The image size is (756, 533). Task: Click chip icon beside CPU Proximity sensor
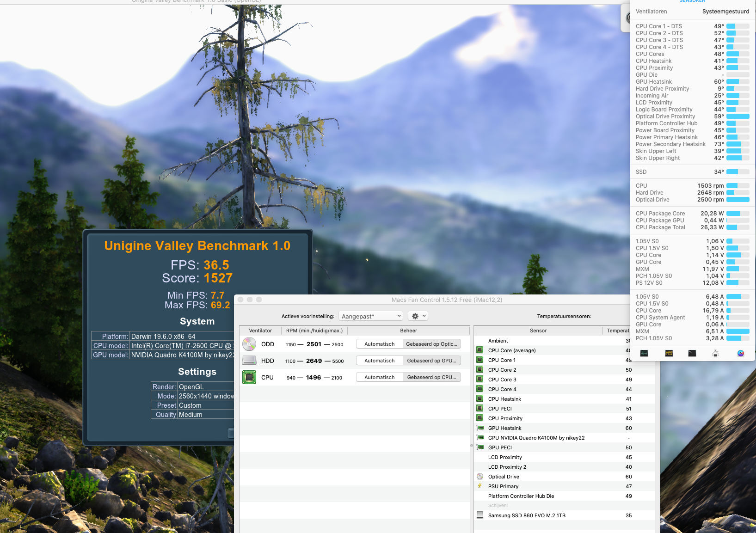[480, 418]
